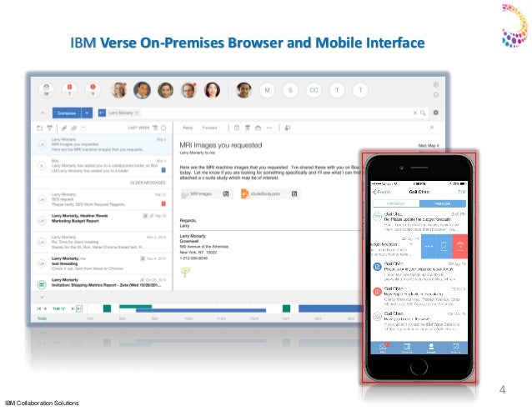This screenshot has height=411, width=532.
Task: Click the needs-action clipboard icon in message toolbar
Action: point(237,128)
